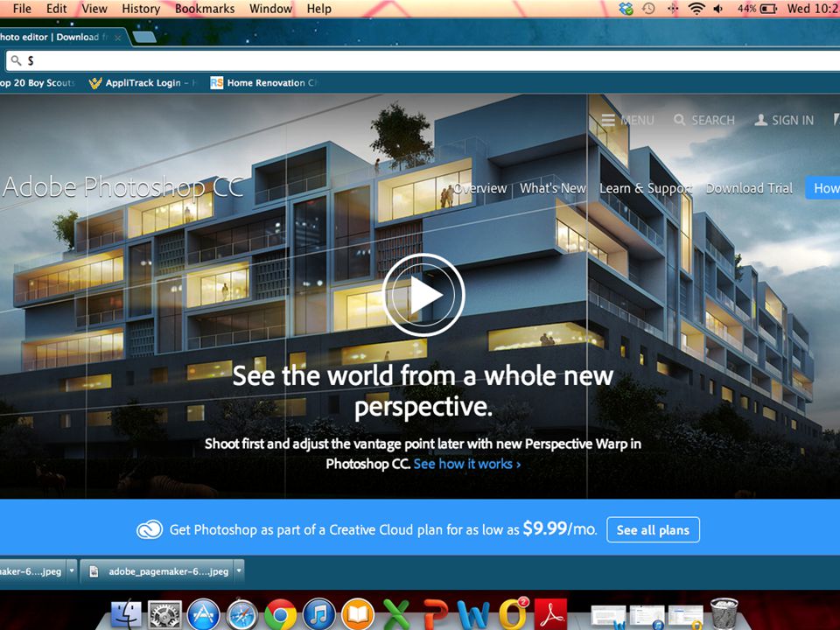Viewport: 840px width, 630px height.
Task: Click the Google Chrome dock icon
Action: 281,614
